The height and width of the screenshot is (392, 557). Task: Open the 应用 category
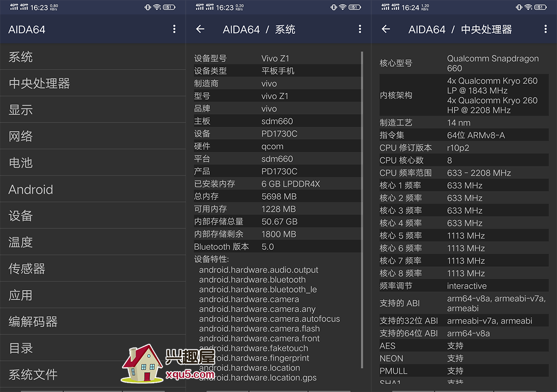click(x=93, y=295)
